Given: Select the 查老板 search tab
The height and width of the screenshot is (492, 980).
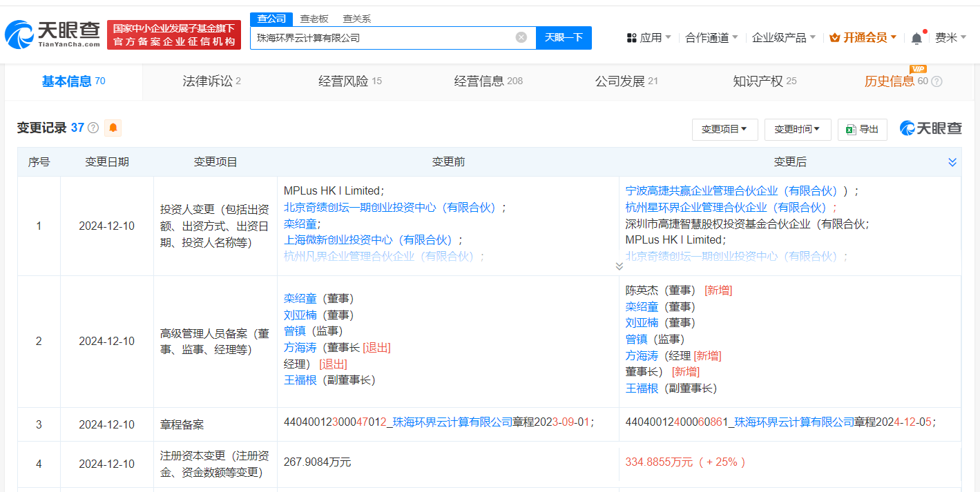Looking at the screenshot, I should [314, 19].
